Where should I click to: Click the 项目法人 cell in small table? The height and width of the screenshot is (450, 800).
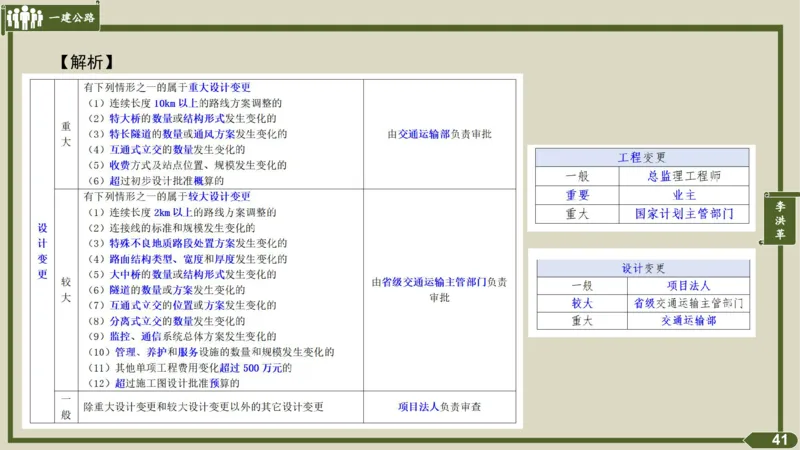click(x=688, y=286)
